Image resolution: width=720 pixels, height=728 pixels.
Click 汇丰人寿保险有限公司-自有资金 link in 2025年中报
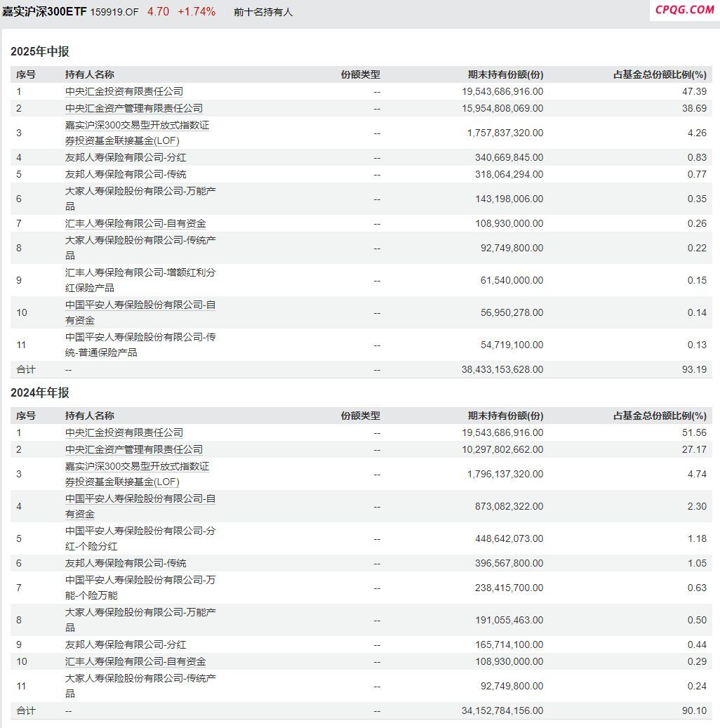pyautogui.click(x=135, y=223)
